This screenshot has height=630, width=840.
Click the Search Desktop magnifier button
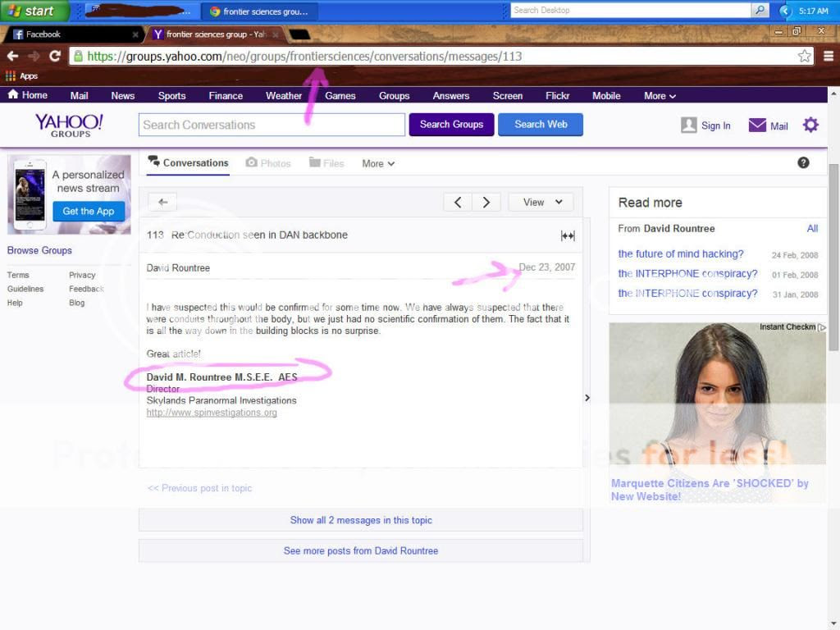click(x=760, y=10)
